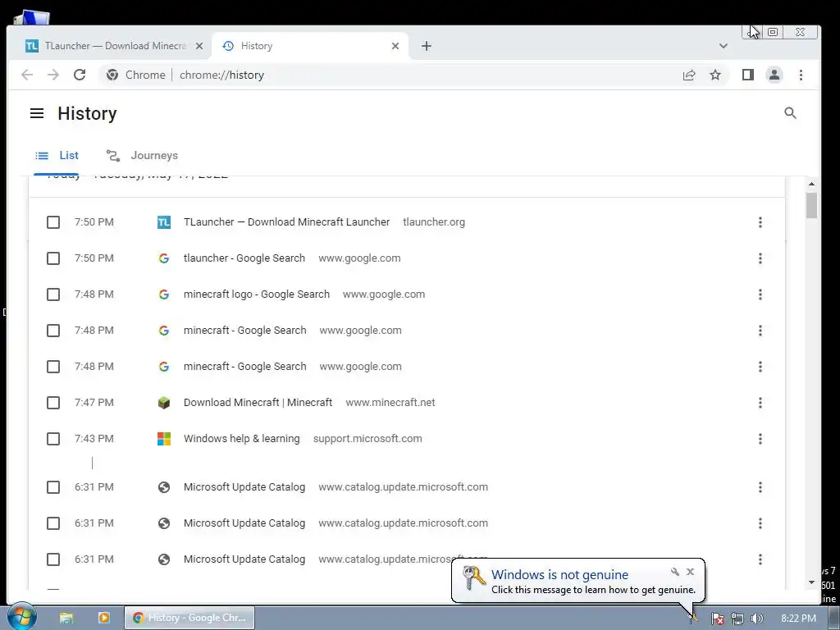Viewport: 840px width, 630px height.
Task: Click the support.microsoft.com domain text
Action: click(367, 439)
